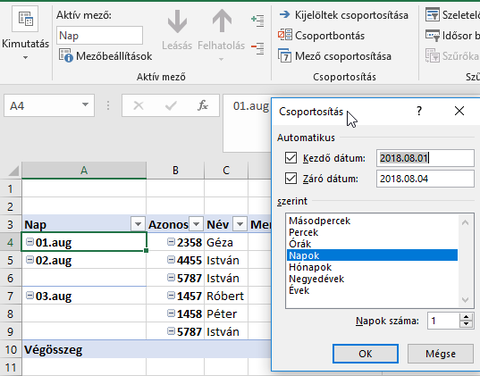The image size is (480, 376).
Task: Open Mezőbeállítások field settings
Action: coord(106,56)
